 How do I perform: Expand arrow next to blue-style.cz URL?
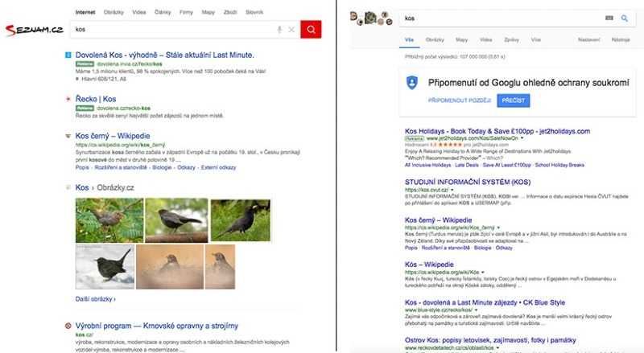tap(476, 310)
